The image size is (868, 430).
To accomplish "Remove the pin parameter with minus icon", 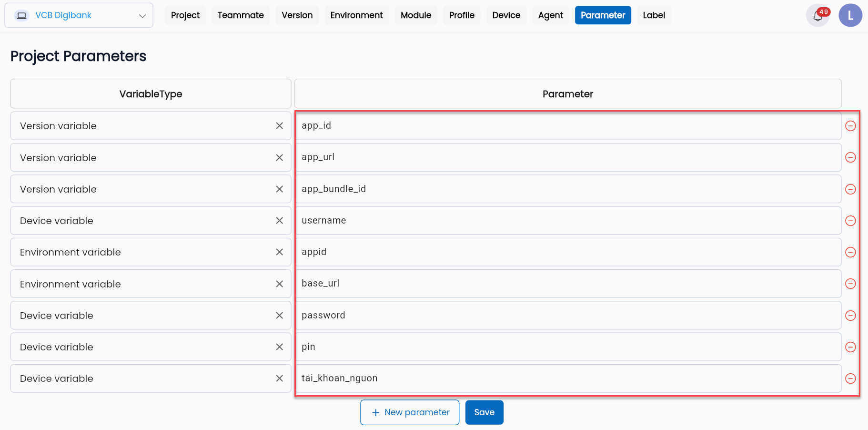I will (850, 347).
